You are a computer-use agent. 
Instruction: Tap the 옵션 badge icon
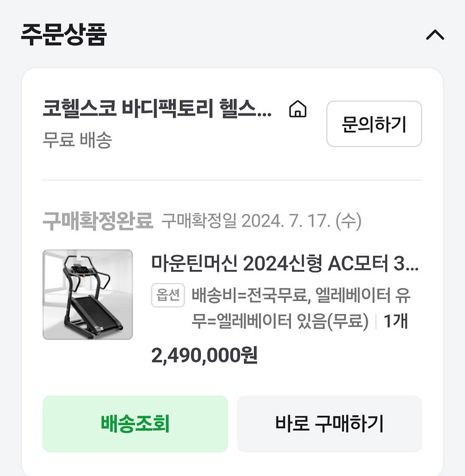coord(168,296)
